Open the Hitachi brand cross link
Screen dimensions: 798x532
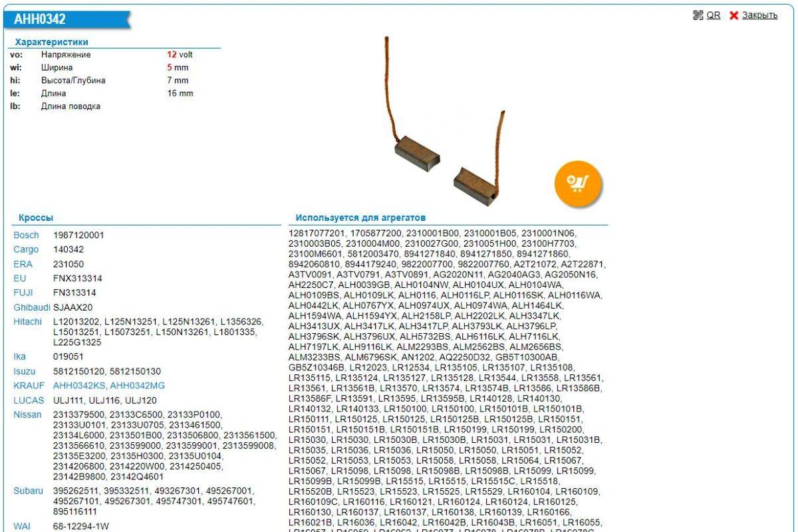click(28, 322)
